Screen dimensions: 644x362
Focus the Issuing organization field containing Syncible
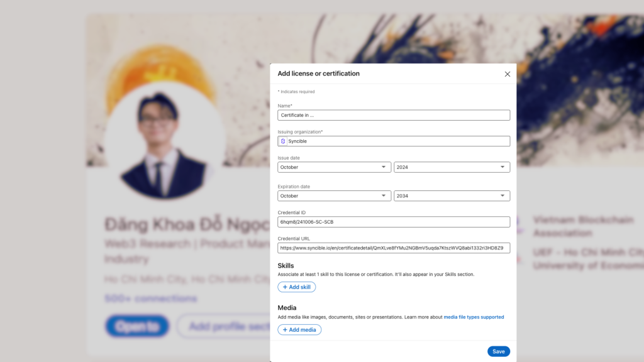click(x=397, y=141)
